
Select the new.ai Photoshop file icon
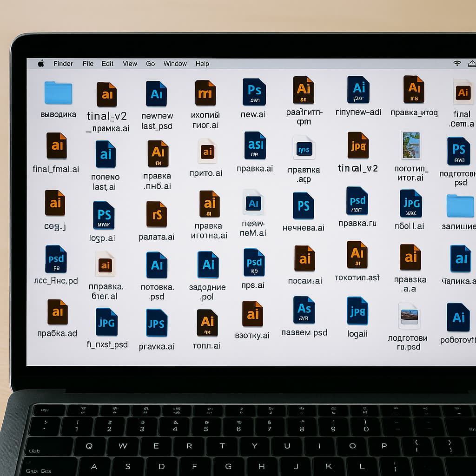tap(254, 92)
